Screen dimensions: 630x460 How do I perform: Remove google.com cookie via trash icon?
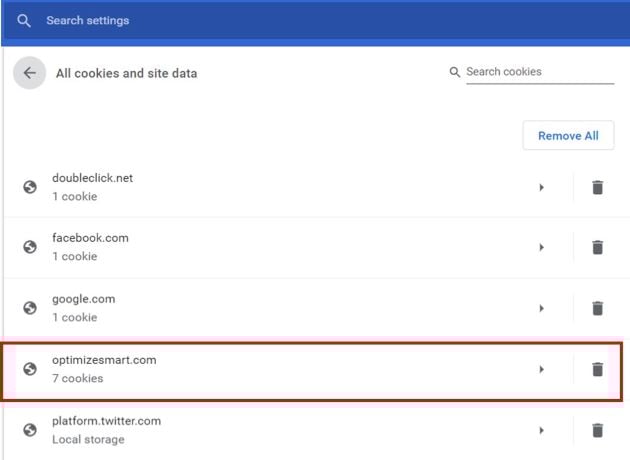point(597,309)
